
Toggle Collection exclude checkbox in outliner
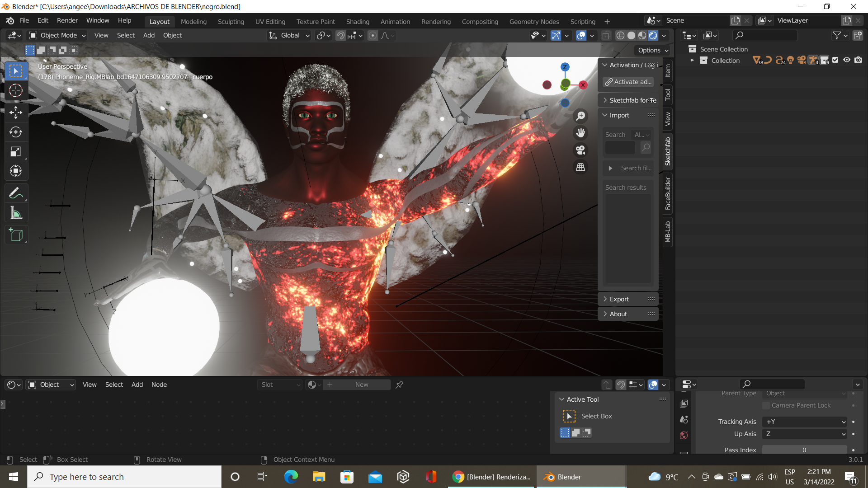(835, 60)
